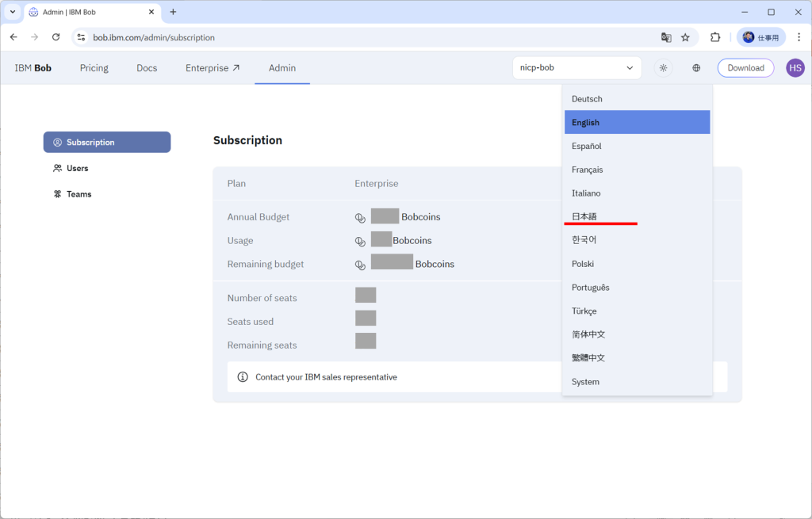This screenshot has height=519, width=812.
Task: Select Subscription in the sidebar
Action: click(x=107, y=143)
